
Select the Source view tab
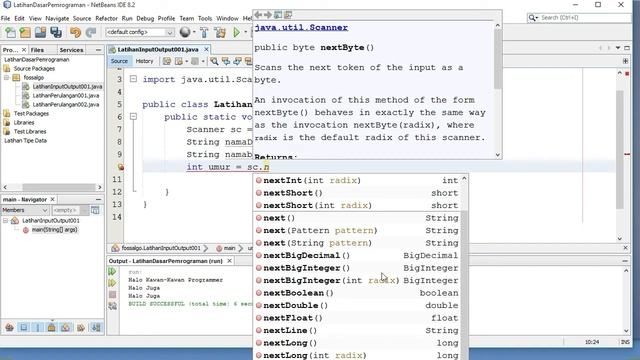click(x=119, y=61)
